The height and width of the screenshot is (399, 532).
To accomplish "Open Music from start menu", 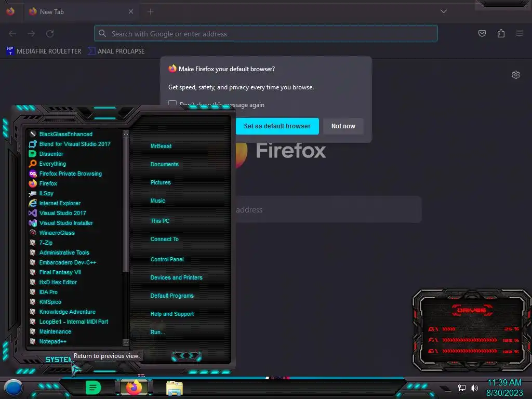I will 158,201.
